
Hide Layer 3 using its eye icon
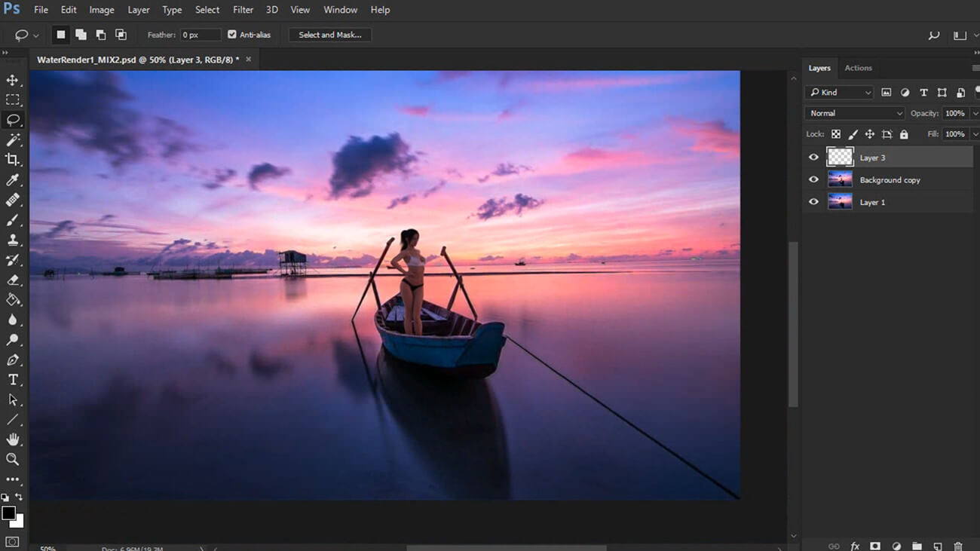point(813,158)
